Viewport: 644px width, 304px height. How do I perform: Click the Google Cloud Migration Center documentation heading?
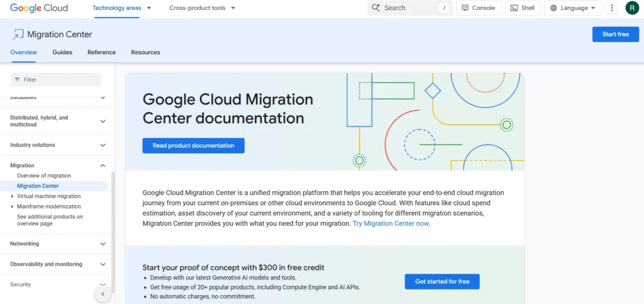pyautogui.click(x=228, y=108)
